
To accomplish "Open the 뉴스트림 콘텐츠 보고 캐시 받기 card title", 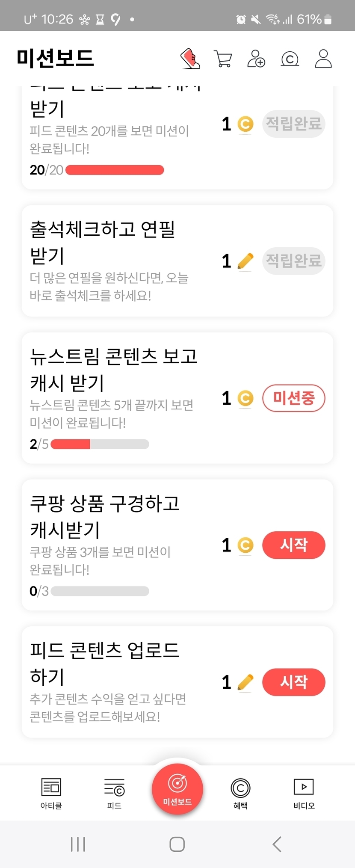I will [x=113, y=369].
